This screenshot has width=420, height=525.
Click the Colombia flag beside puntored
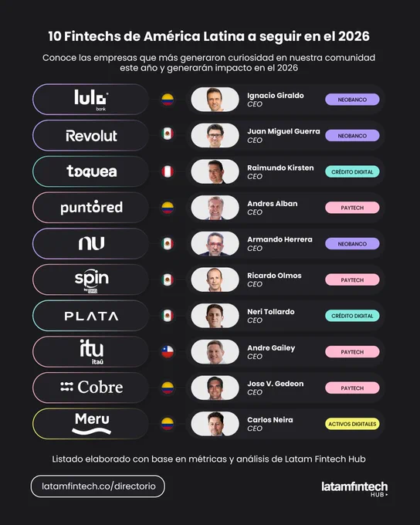pos(168,208)
